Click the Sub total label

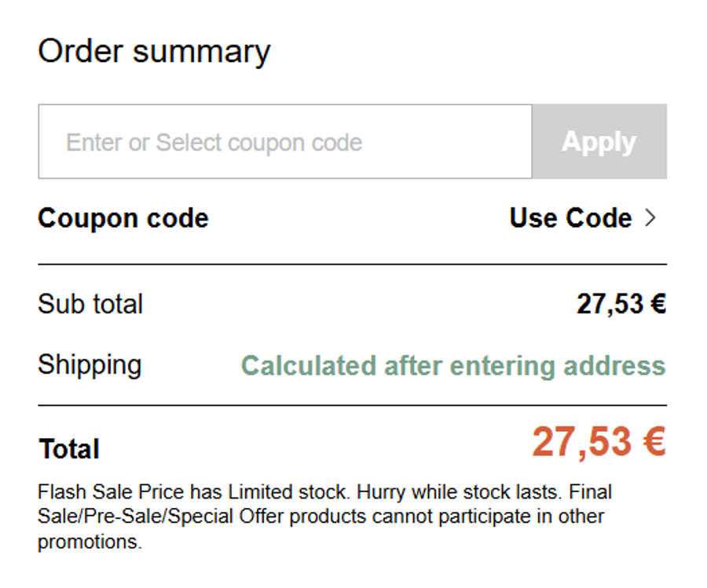tap(90, 304)
